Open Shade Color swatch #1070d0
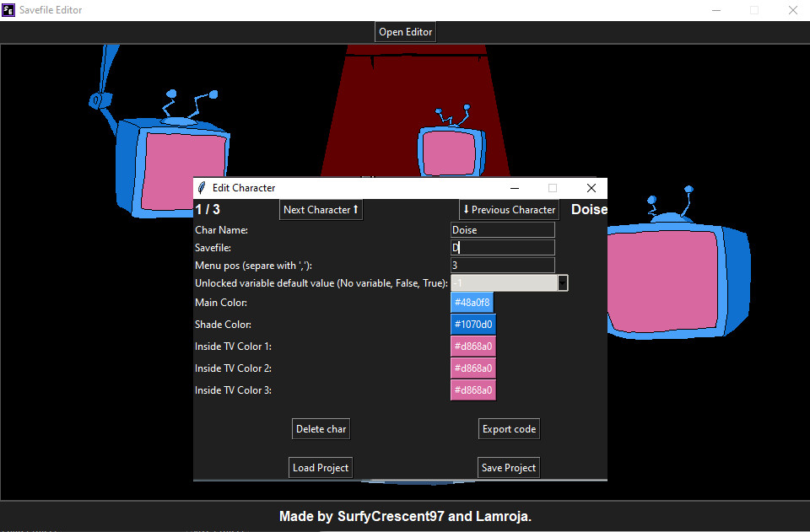810x532 pixels. [472, 325]
